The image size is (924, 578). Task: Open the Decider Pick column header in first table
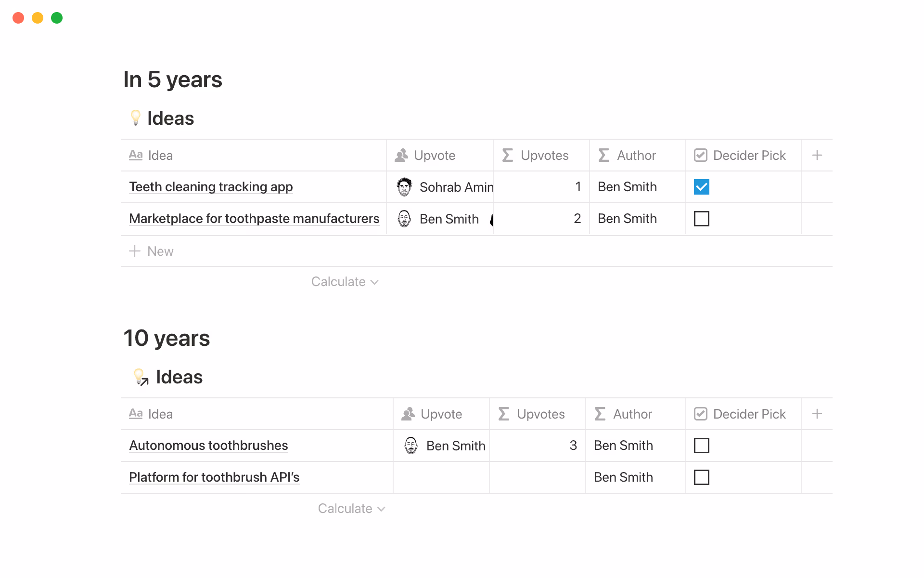pos(743,155)
